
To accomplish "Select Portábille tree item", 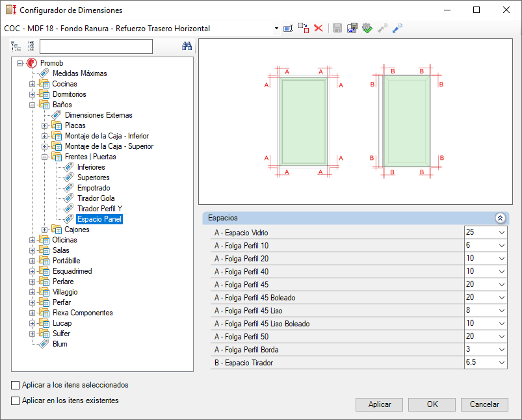I will (66, 261).
